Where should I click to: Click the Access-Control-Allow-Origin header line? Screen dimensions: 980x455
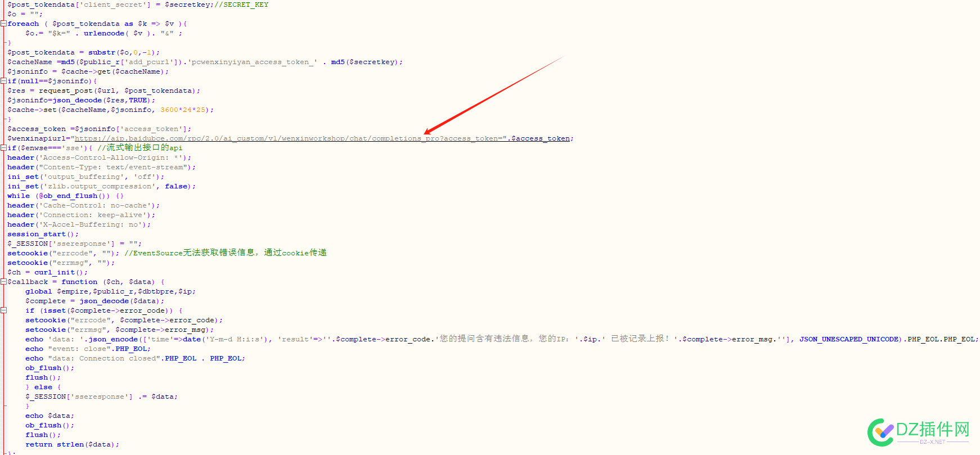(x=99, y=157)
